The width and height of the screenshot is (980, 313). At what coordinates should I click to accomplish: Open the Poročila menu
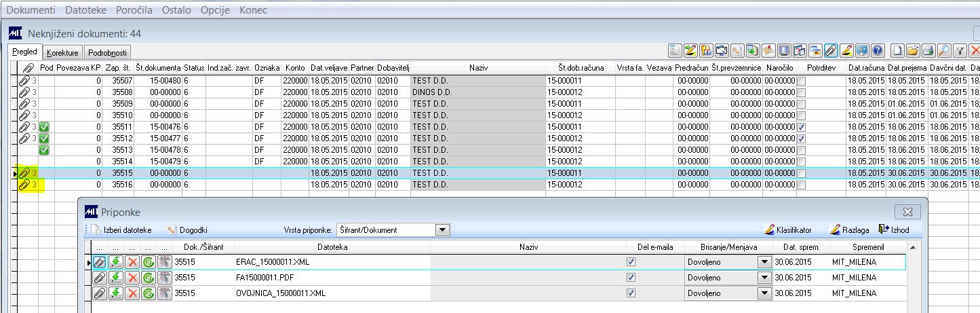click(x=133, y=10)
